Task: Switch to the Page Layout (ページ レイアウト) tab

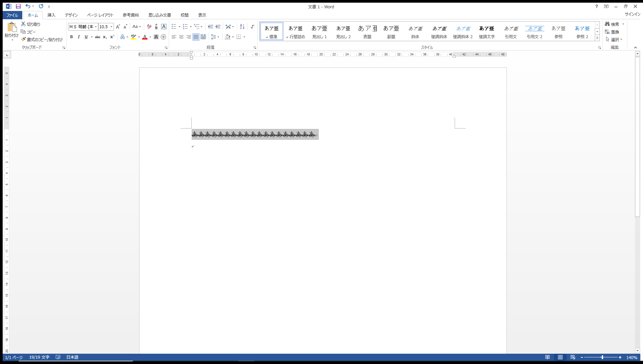Action: pos(100,15)
